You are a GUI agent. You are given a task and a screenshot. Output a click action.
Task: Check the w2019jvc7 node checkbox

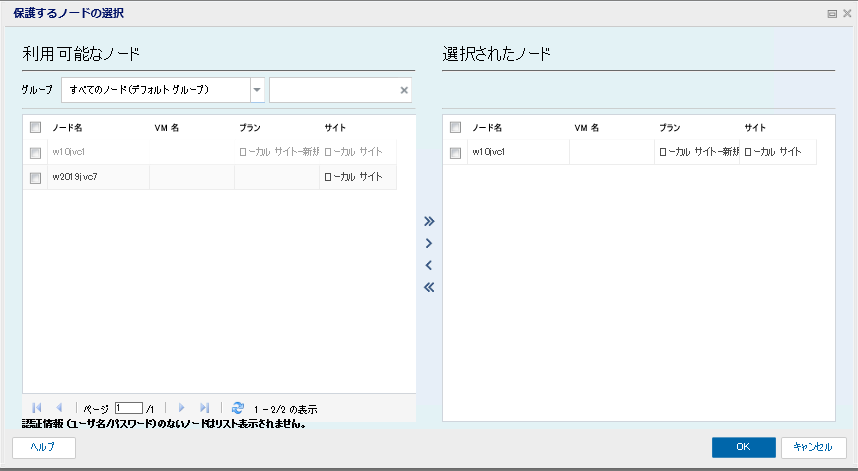point(36,178)
